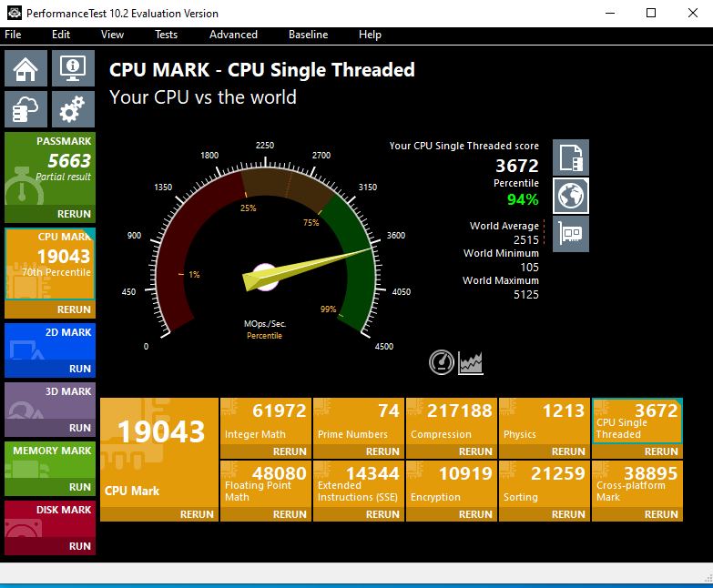
Task: Open the System Information monitor icon
Action: 73,68
